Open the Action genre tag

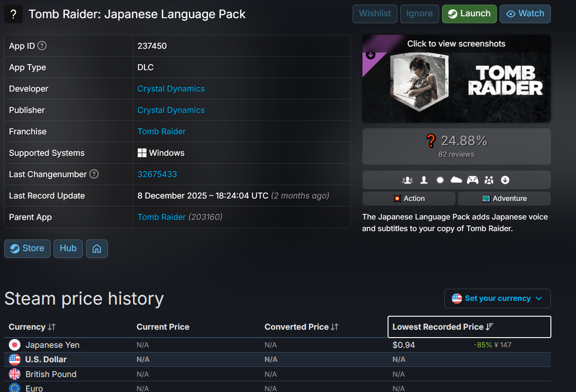pos(409,199)
